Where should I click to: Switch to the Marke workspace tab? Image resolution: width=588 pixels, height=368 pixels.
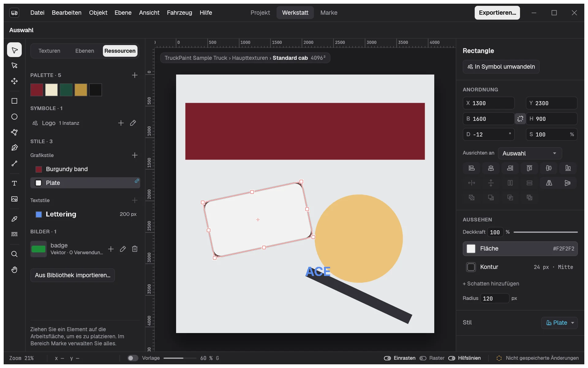329,13
